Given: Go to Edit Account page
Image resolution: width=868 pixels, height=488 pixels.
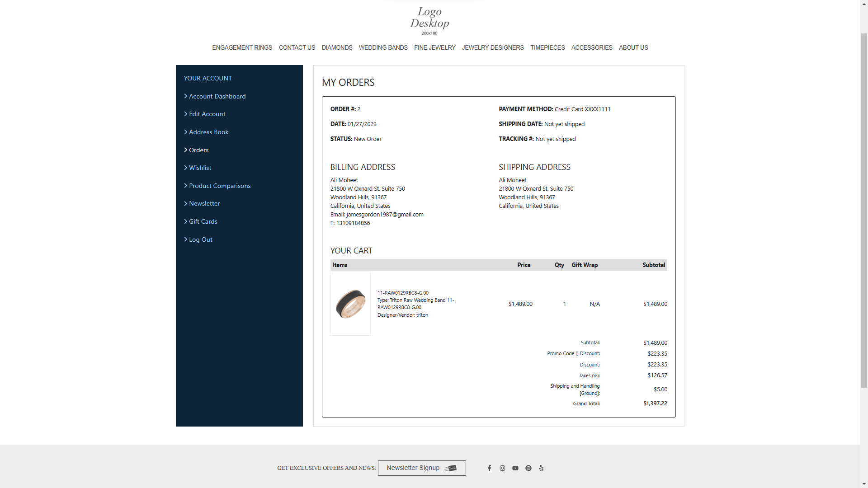Looking at the screenshot, I should [x=207, y=114].
